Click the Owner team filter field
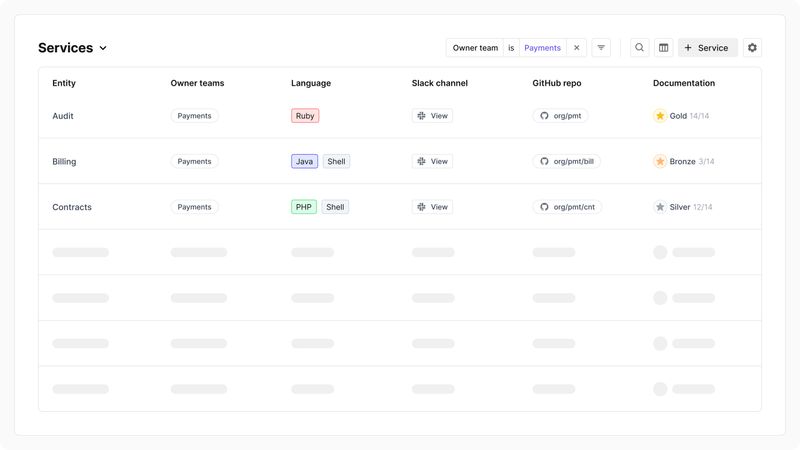Image resolution: width=800 pixels, height=450 pixels. [474, 48]
